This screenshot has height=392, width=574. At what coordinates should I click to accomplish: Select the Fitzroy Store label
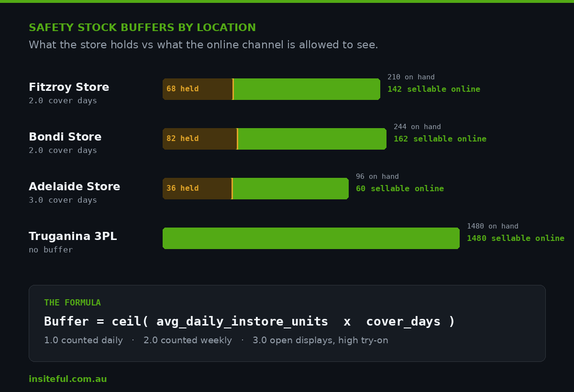click(69, 87)
